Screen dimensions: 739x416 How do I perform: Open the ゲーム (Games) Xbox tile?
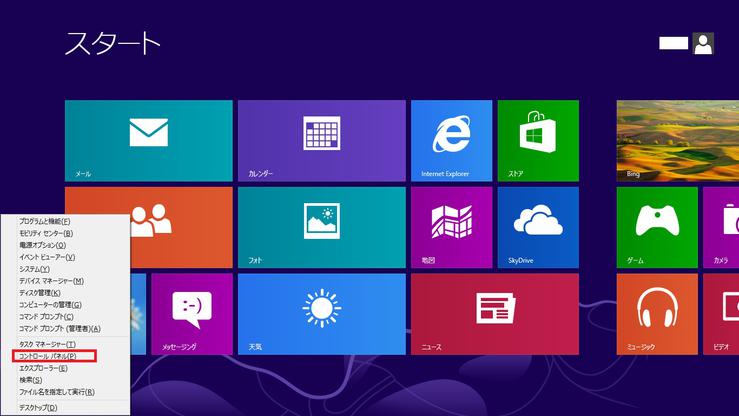coord(656,226)
